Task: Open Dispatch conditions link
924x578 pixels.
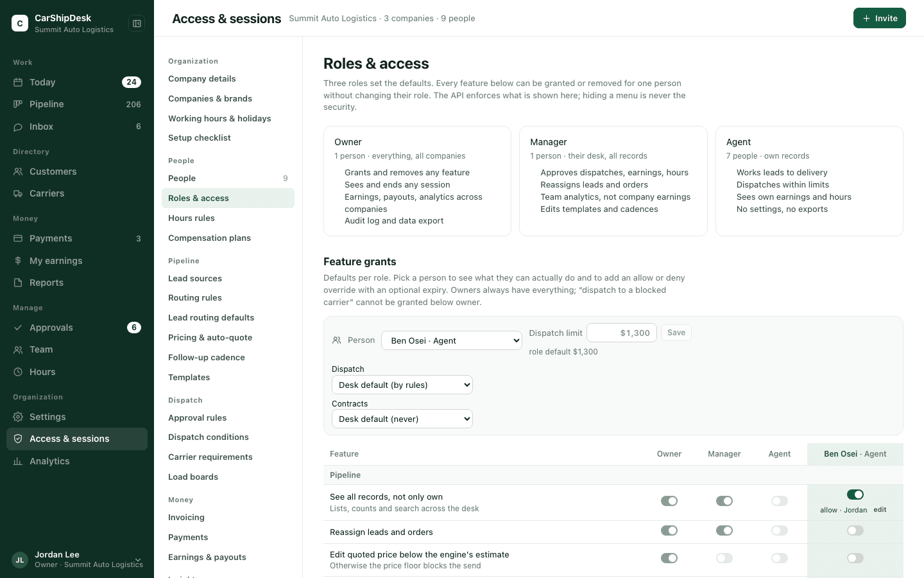Action: click(228, 437)
